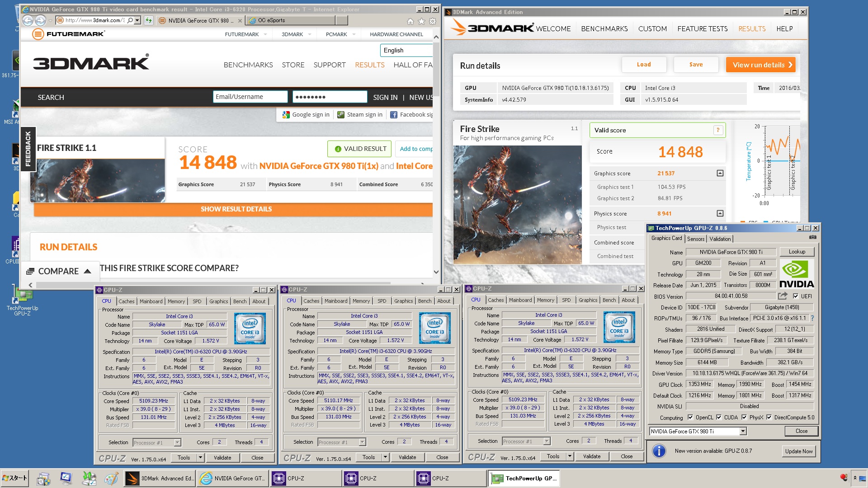868x488 pixels.
Task: Click Validate button in third CPU-Z
Action: click(591, 456)
